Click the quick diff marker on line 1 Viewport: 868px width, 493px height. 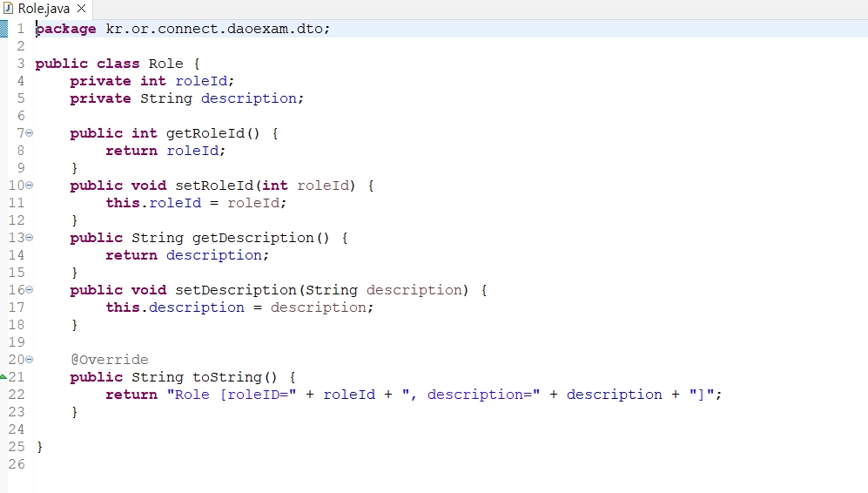click(3, 29)
